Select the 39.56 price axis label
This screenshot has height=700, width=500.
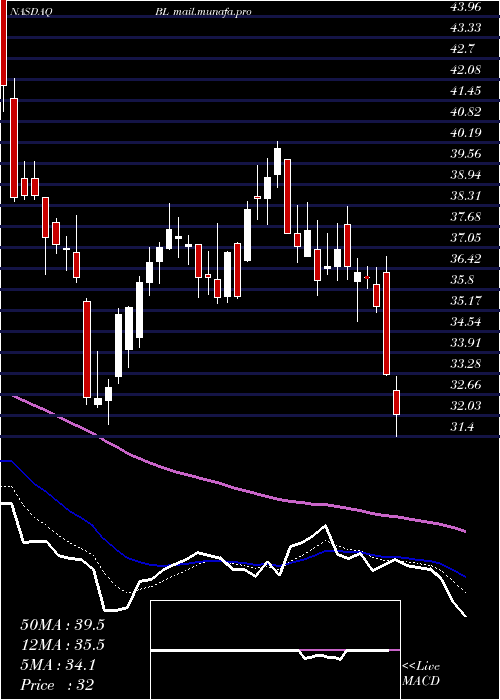click(466, 154)
